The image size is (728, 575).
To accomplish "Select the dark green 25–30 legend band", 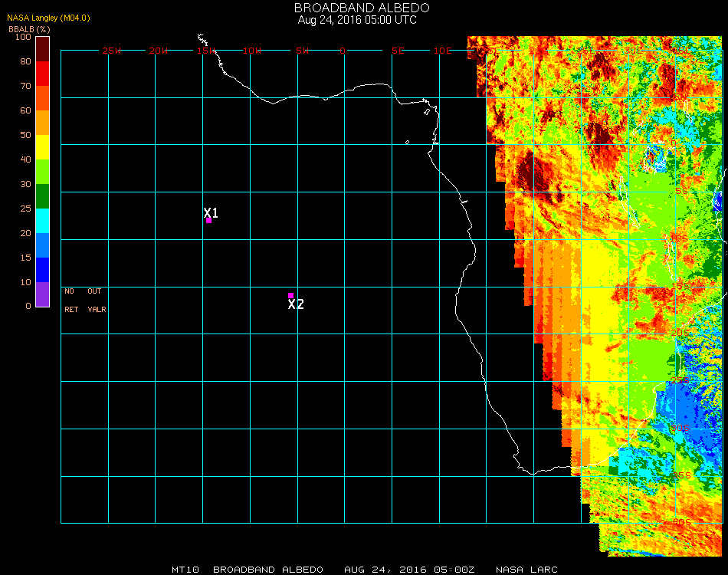I will coord(42,196).
